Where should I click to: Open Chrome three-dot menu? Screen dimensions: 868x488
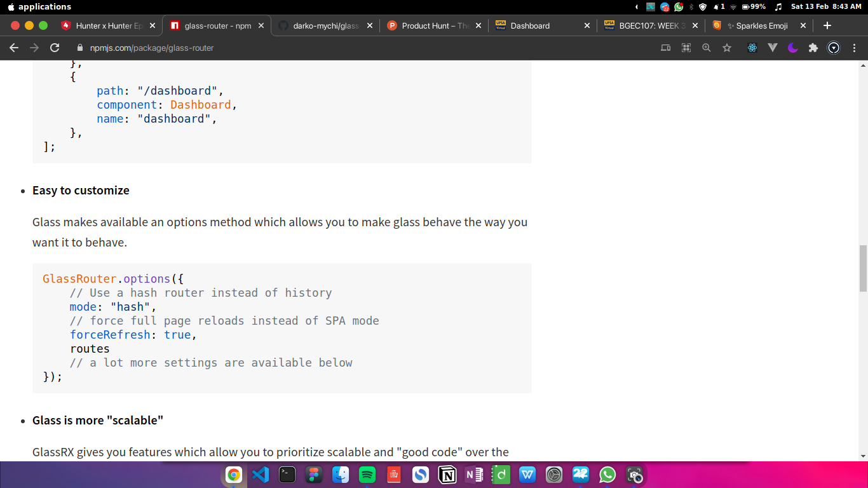click(855, 48)
